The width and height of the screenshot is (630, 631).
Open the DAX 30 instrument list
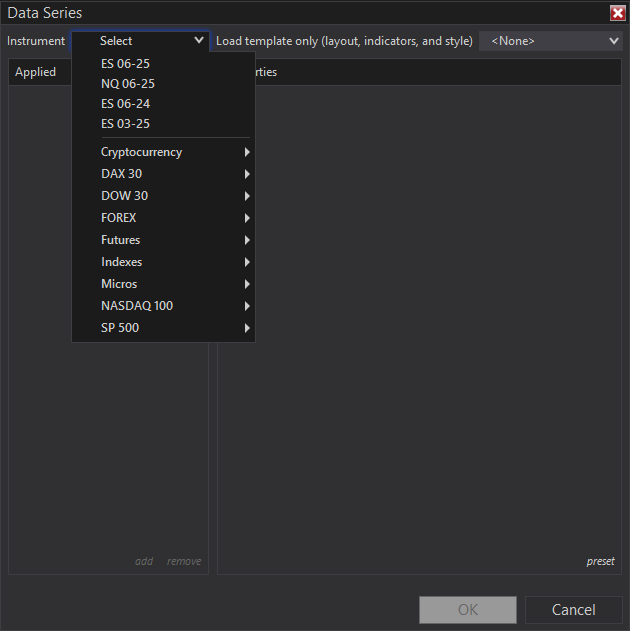[x=163, y=174]
